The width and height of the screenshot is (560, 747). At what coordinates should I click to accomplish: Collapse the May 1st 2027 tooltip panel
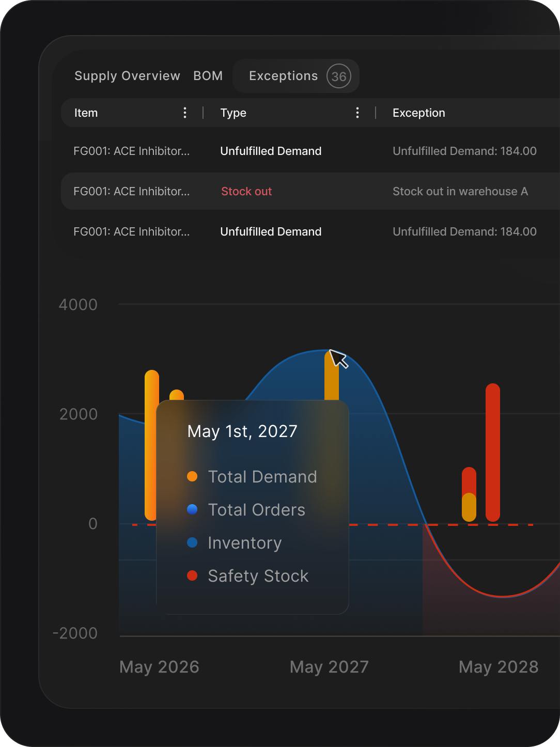coord(243,430)
